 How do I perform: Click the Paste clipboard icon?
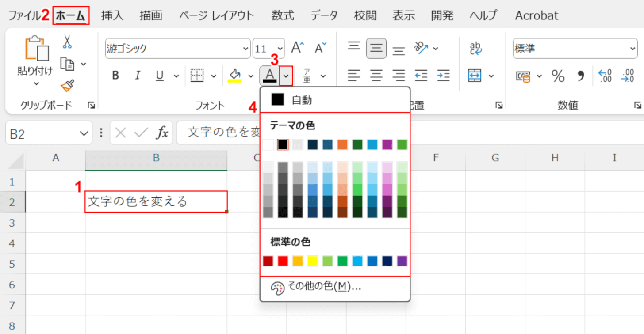pyautogui.click(x=37, y=48)
